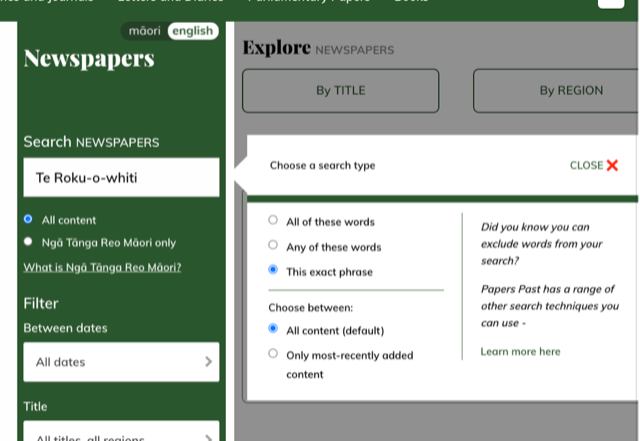Screen dimensions: 640x441
Task: Choose Any of these words search type
Action: tap(273, 246)
